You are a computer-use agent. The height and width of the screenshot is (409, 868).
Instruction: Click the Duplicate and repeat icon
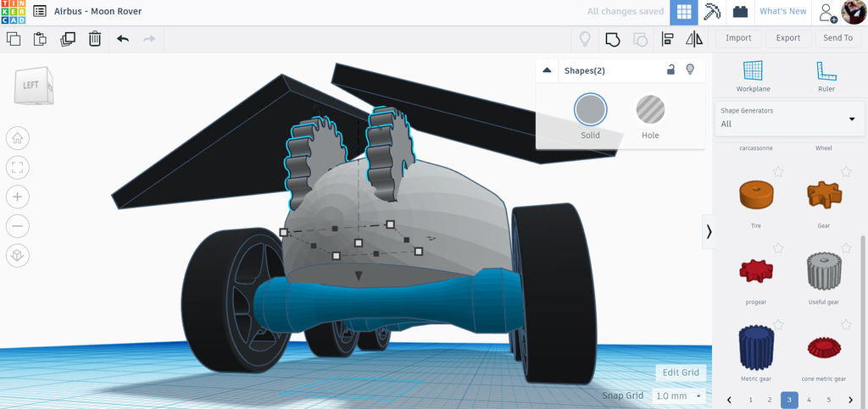[68, 39]
